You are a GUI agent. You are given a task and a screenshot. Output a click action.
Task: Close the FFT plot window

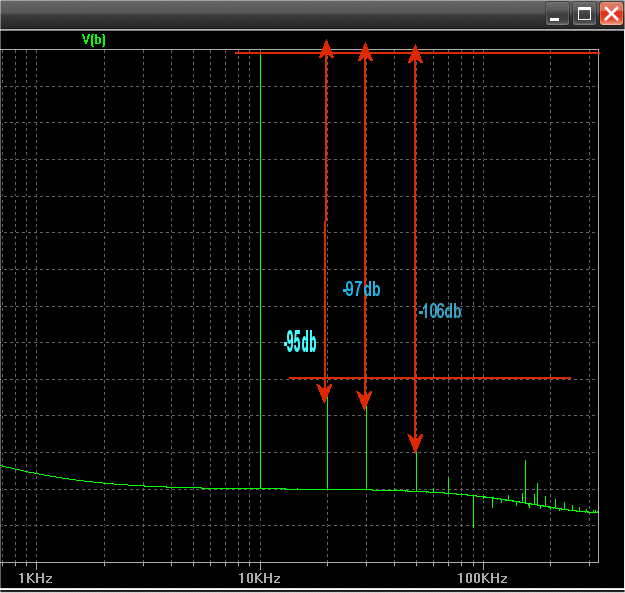[611, 14]
